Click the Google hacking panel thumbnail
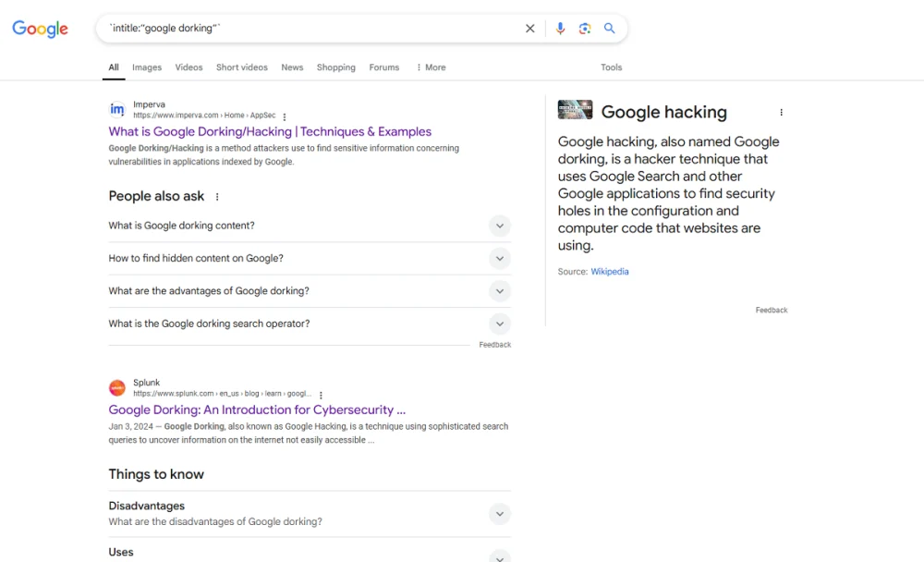The height and width of the screenshot is (562, 924). pyautogui.click(x=575, y=110)
